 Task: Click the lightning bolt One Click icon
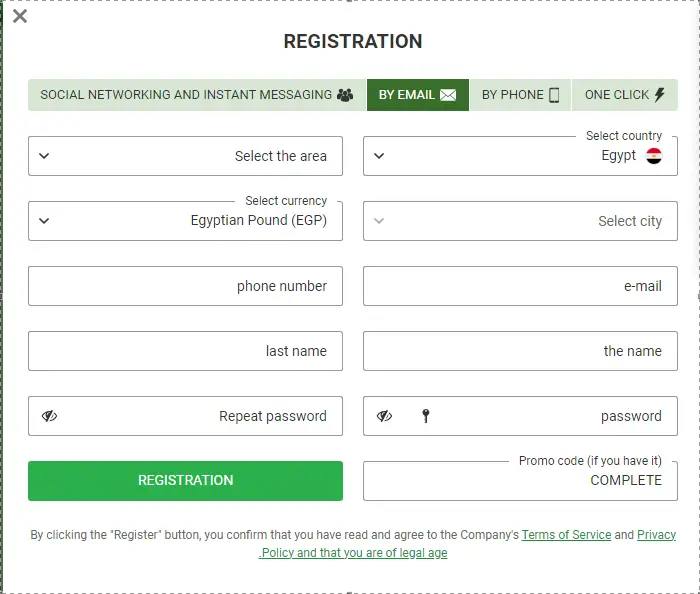(659, 95)
